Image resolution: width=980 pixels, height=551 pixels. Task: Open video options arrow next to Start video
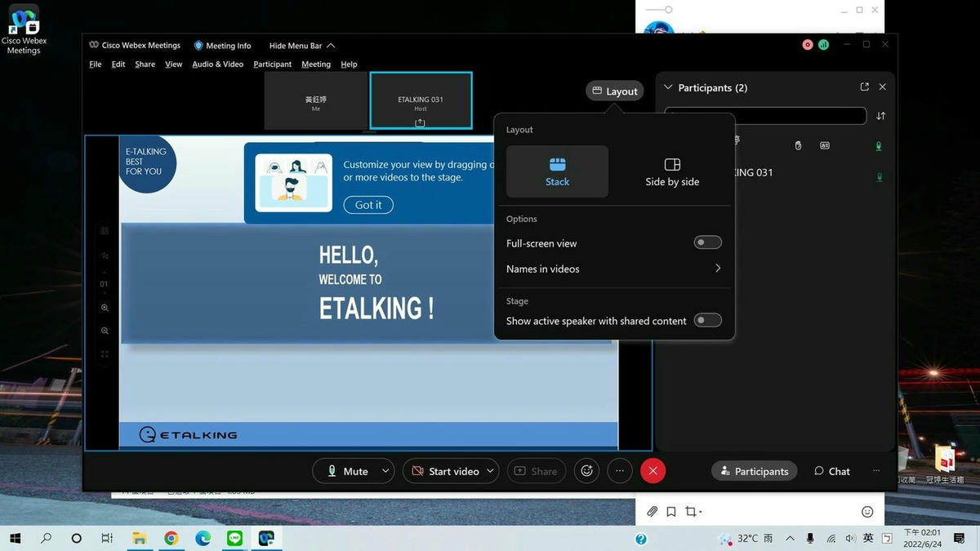coord(490,471)
